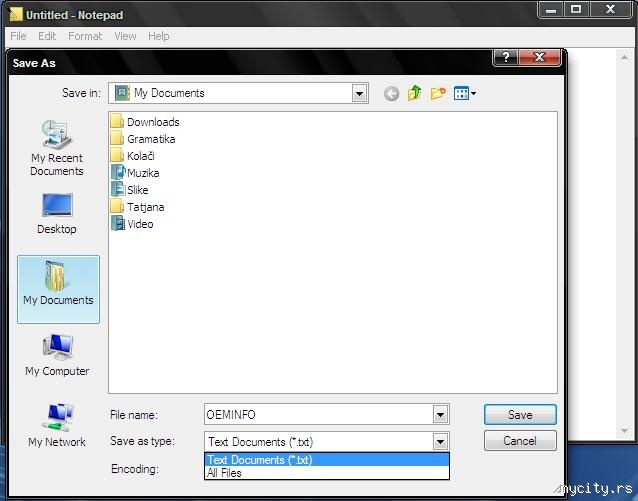Select the Video folder icon
Viewport: 638px width, 501px height.
click(118, 224)
